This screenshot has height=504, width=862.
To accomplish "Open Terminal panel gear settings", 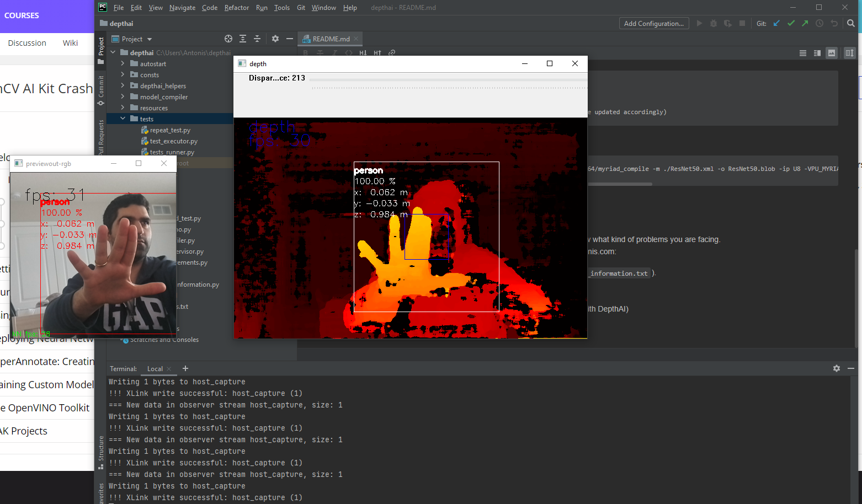I will click(x=837, y=368).
